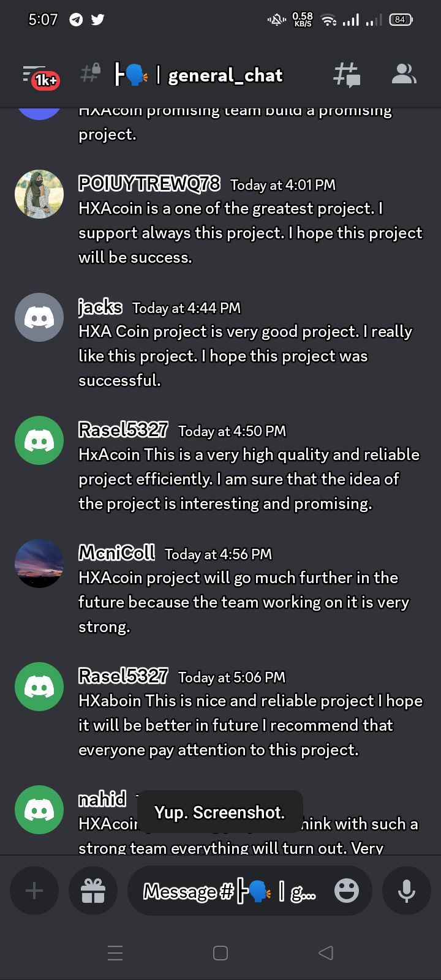Viewport: 441px width, 980px height.
Task: Tap the Android back navigation arrow
Action: tap(326, 952)
